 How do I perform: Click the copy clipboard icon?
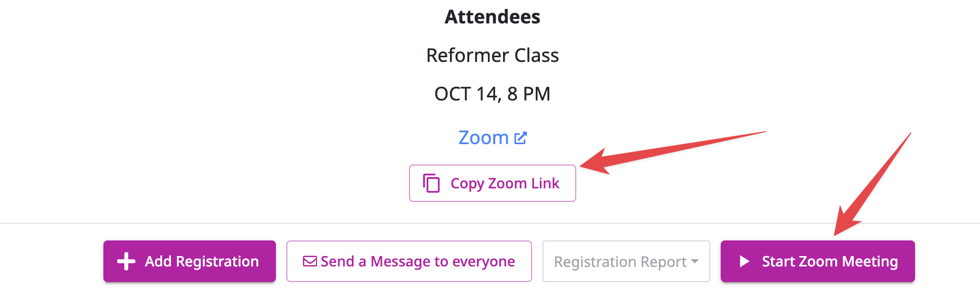431,183
